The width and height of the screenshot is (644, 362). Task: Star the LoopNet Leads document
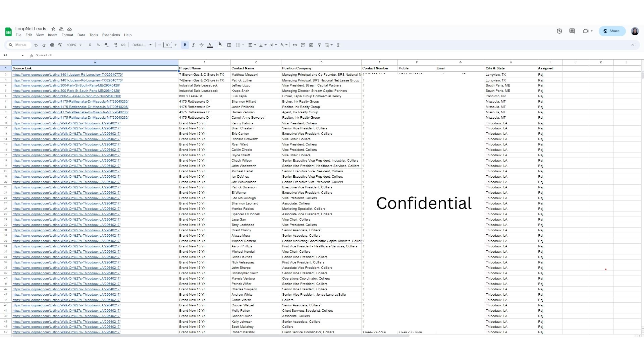click(x=53, y=29)
